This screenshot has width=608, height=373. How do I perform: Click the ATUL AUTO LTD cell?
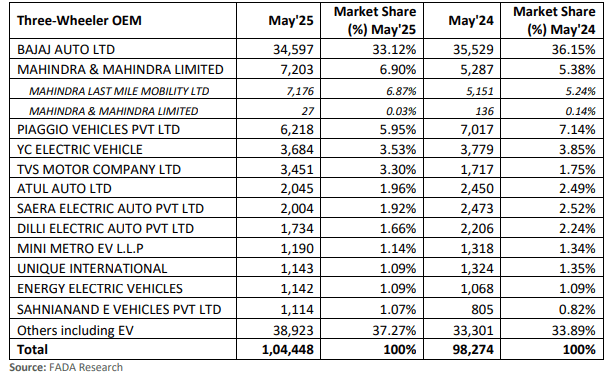[x=123, y=188]
